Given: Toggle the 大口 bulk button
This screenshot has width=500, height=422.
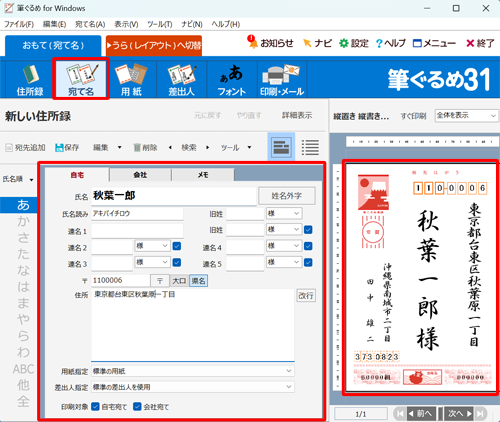Looking at the screenshot, I should tap(179, 281).
